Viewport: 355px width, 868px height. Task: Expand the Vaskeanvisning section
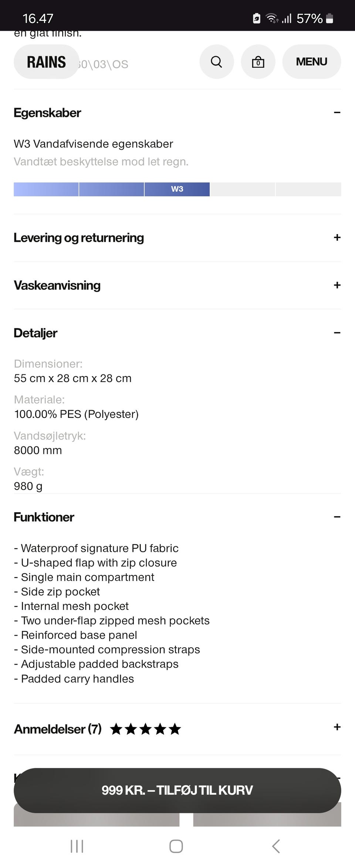coord(337,285)
